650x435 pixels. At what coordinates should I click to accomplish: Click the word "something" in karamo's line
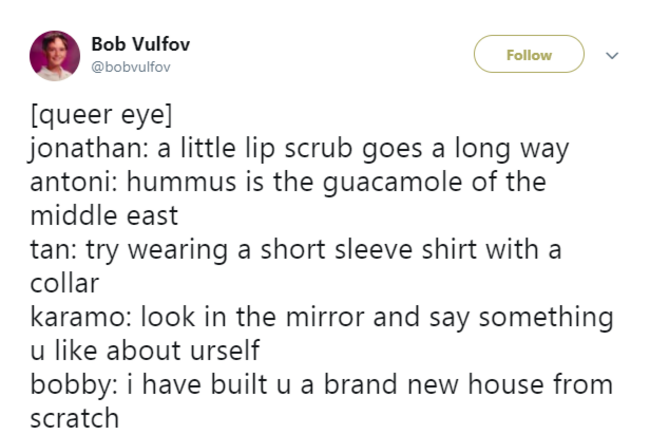click(546, 318)
